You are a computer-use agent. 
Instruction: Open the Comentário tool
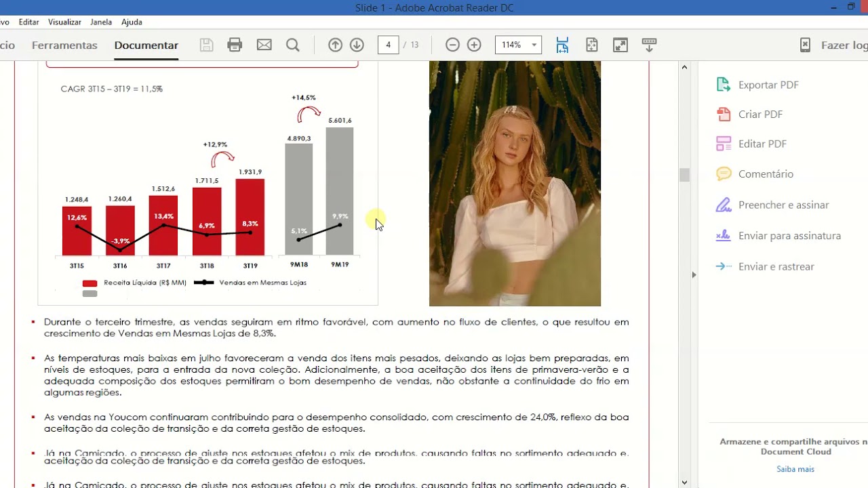pyautogui.click(x=755, y=174)
